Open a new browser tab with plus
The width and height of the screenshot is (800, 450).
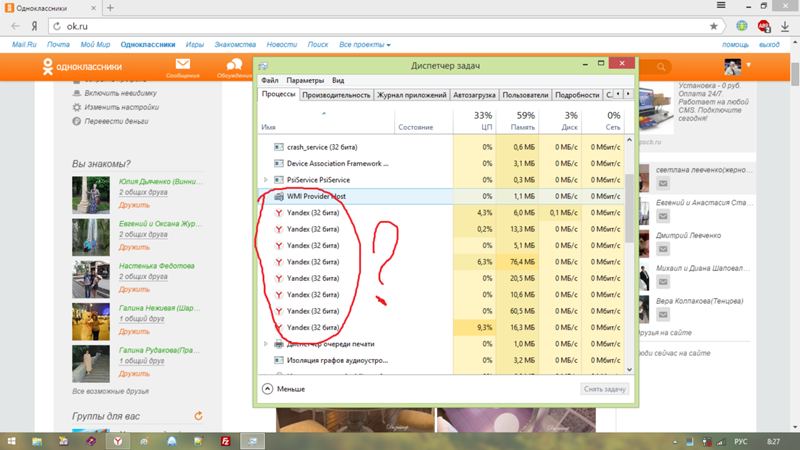pos(110,8)
